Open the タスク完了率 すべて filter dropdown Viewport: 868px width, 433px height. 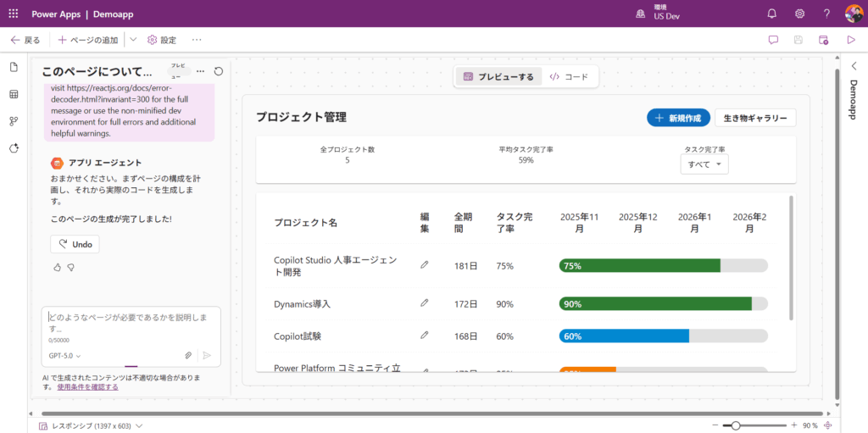tap(704, 164)
